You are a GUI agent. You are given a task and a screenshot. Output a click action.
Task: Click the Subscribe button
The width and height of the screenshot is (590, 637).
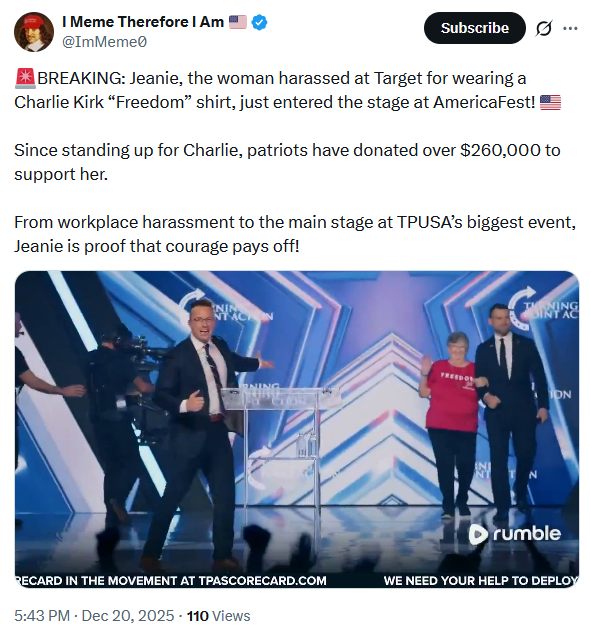click(474, 28)
